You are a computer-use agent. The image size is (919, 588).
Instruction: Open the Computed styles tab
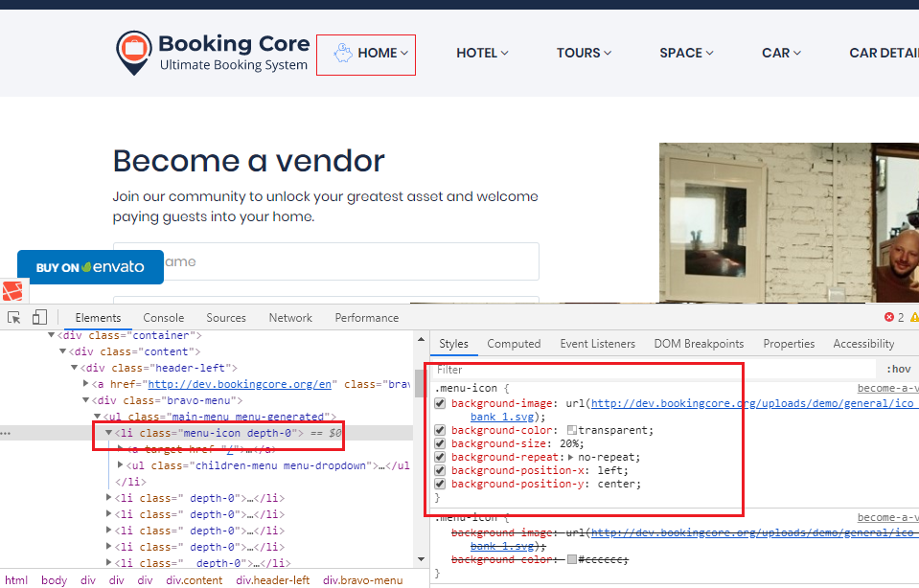[514, 344]
